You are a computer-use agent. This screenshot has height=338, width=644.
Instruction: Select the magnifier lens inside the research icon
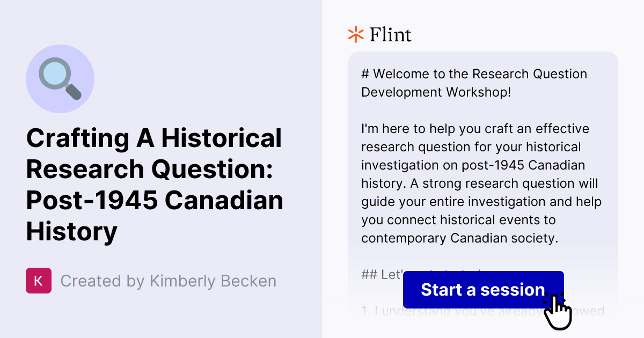[55, 74]
